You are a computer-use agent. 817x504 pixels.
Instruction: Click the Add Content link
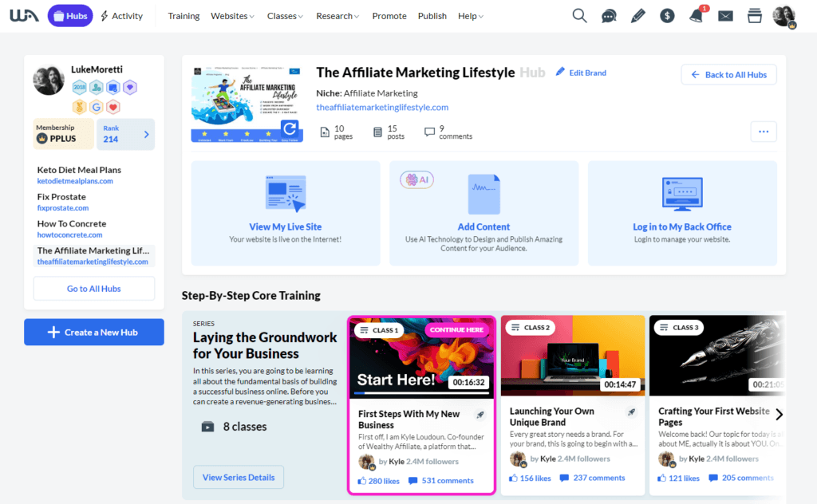tap(483, 227)
